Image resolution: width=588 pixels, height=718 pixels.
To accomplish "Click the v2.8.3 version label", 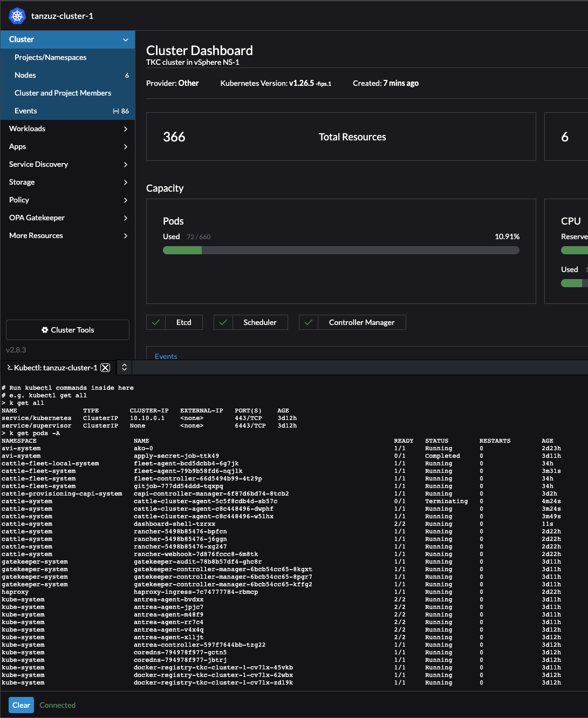I will coord(16,350).
